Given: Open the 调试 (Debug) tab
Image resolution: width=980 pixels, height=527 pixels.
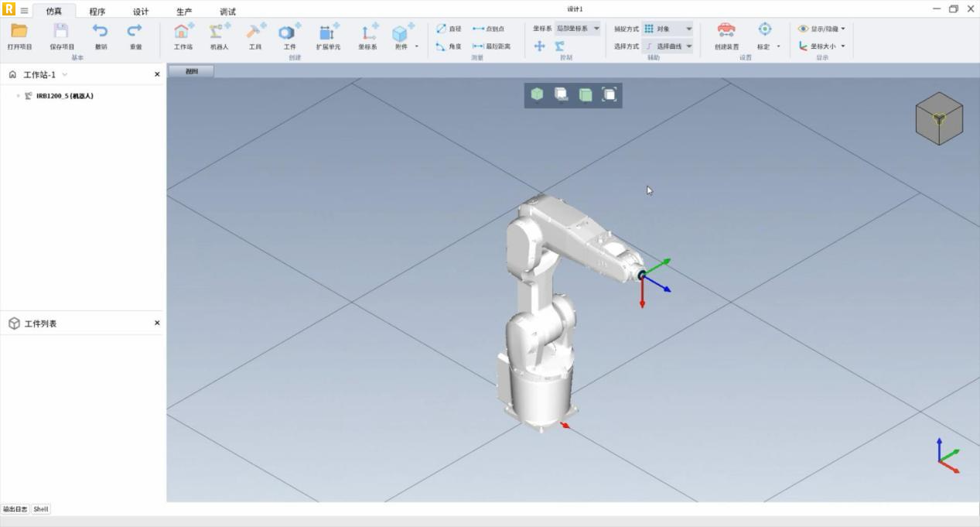Looking at the screenshot, I should click(227, 12).
